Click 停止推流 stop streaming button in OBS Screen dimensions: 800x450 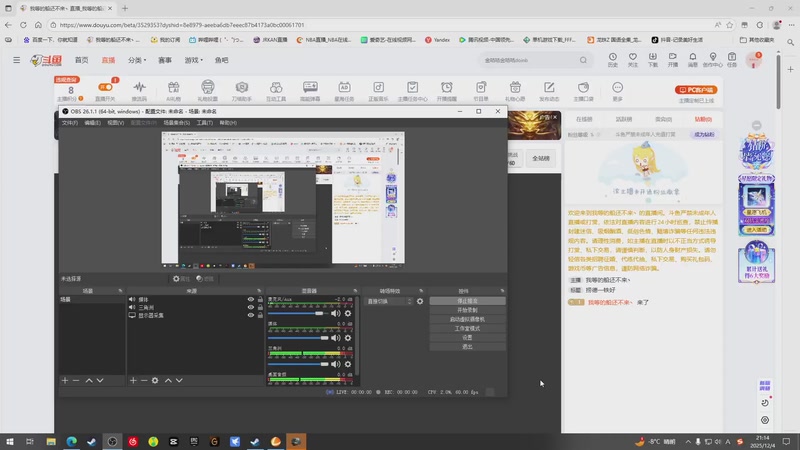click(467, 301)
